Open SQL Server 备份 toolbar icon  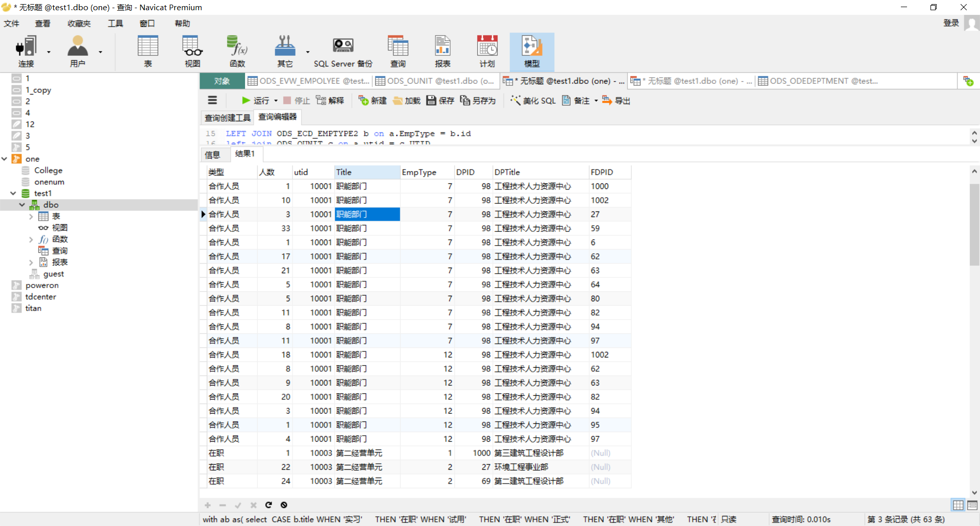pyautogui.click(x=343, y=52)
